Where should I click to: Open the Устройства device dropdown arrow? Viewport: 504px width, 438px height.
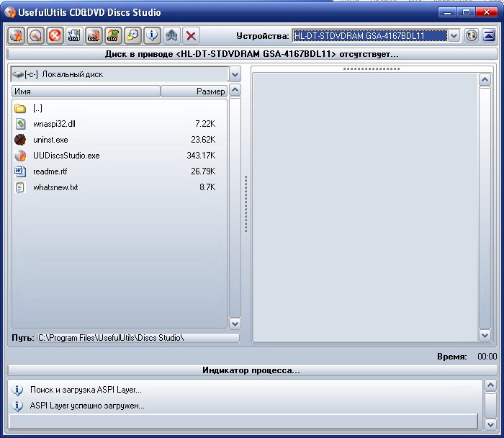coord(454,36)
